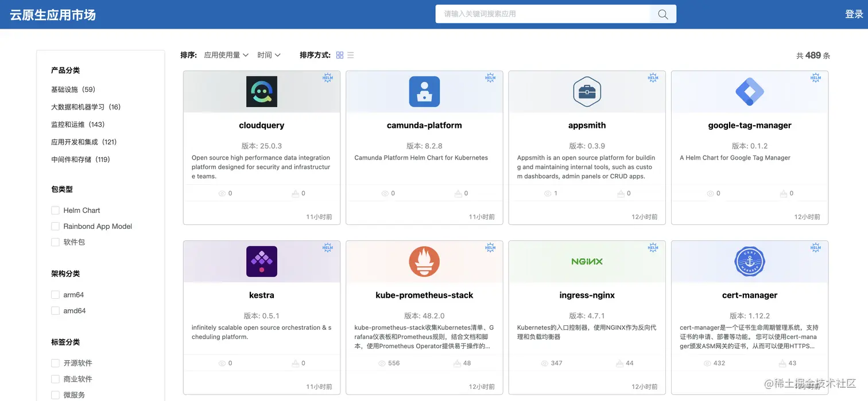
Task: Open the 应用使用量 sort dropdown
Action: click(x=226, y=55)
